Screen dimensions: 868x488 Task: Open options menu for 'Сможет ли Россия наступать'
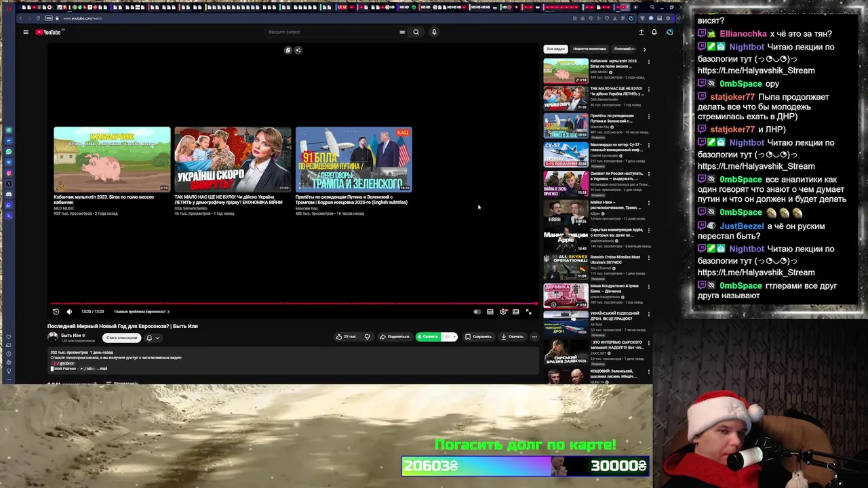648,174
